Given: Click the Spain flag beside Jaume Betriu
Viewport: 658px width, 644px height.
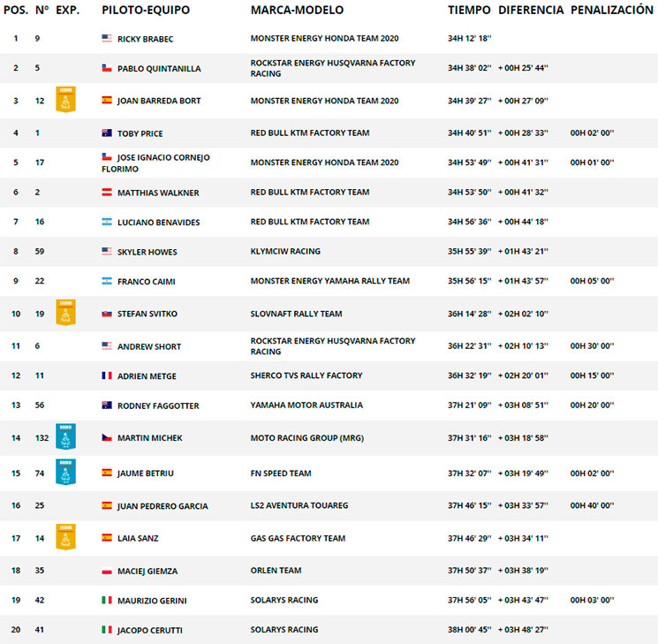Looking at the screenshot, I should point(107,473).
